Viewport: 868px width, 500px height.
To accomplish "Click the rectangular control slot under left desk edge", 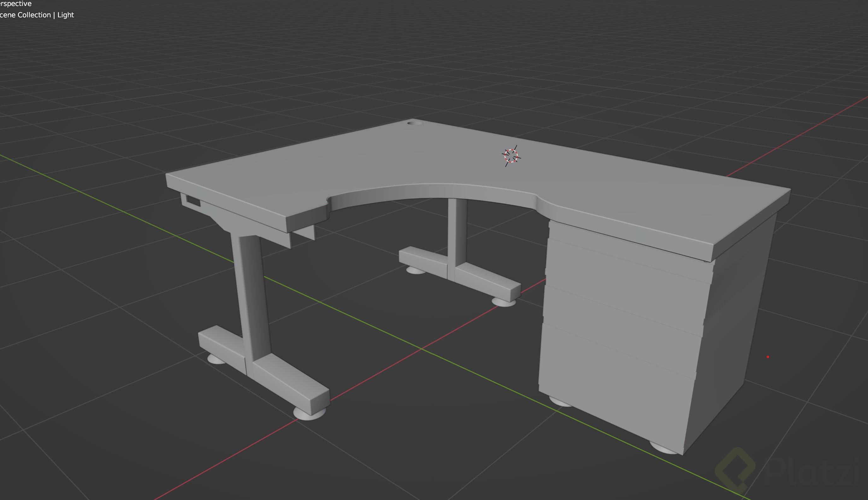I will 193,201.
